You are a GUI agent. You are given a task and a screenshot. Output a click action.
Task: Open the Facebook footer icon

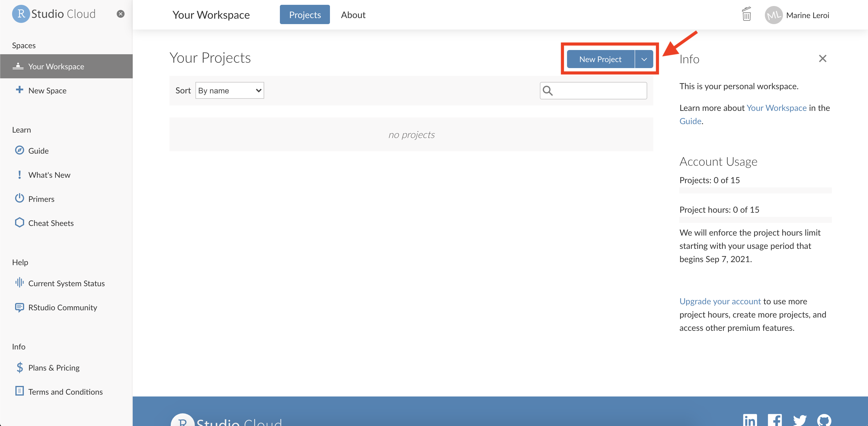coord(775,420)
